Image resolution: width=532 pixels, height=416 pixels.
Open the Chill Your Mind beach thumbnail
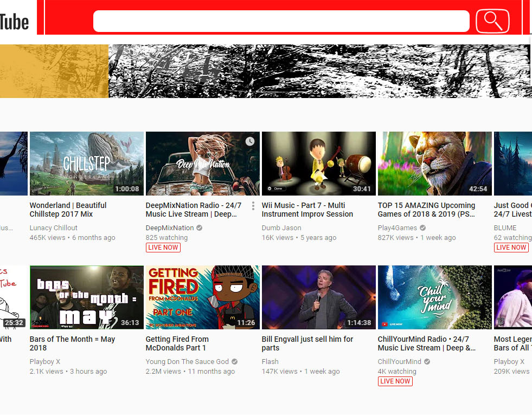tap(434, 297)
